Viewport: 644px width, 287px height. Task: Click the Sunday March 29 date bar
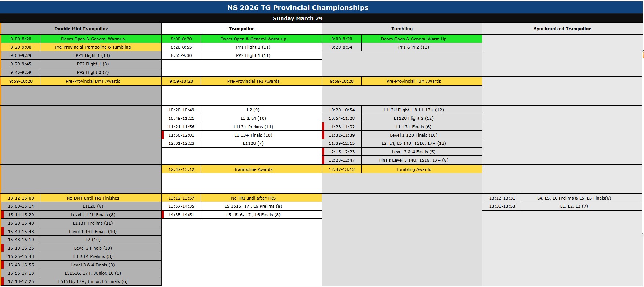(x=297, y=18)
